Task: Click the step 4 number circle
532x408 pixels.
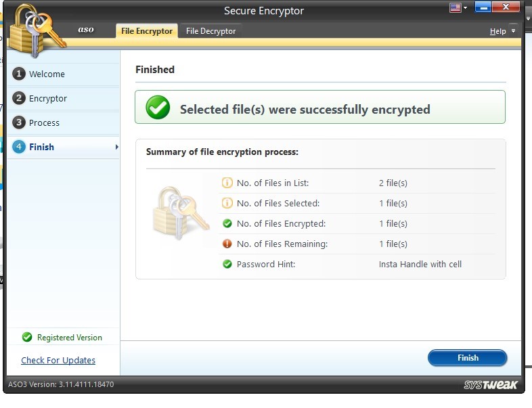Action: click(x=19, y=147)
